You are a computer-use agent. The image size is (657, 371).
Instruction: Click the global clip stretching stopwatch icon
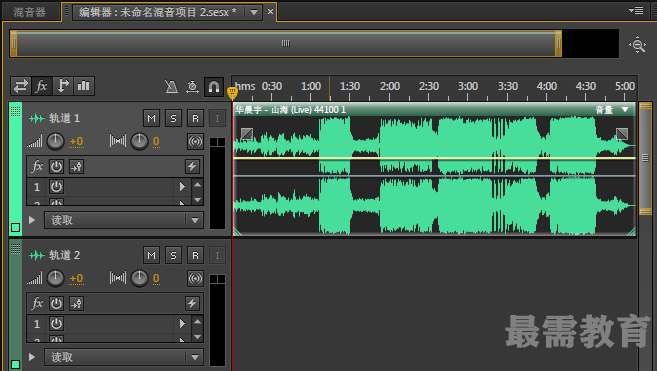[x=192, y=87]
